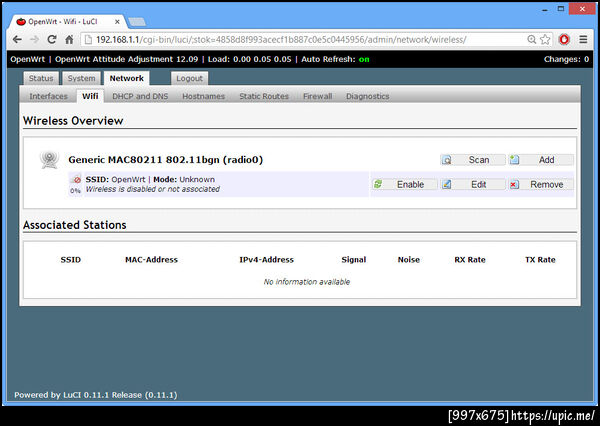Viewport: 600px width, 426px height.
Task: Go back in browser history
Action: [17, 39]
